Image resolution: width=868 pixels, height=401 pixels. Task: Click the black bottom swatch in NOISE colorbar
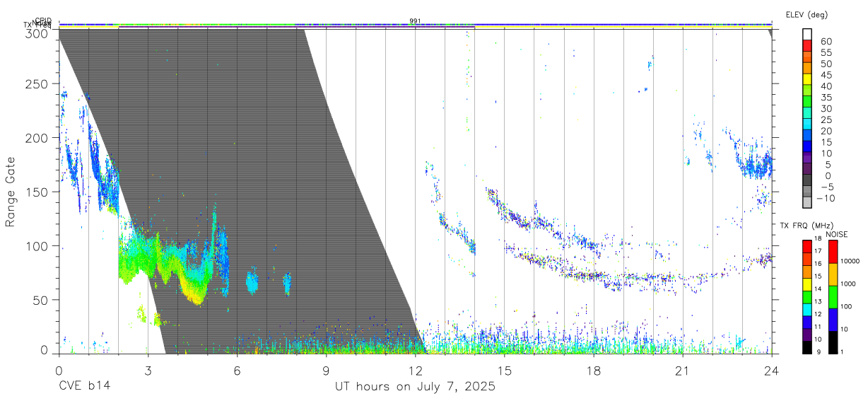click(832, 342)
